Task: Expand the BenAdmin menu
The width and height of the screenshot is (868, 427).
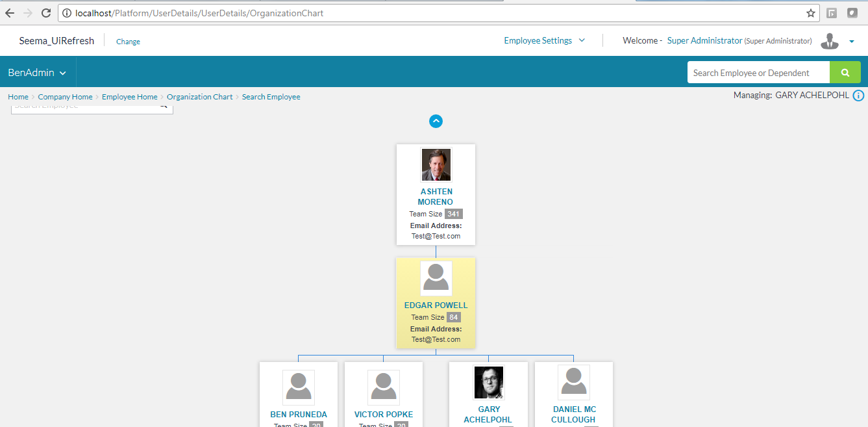Action: click(x=37, y=73)
